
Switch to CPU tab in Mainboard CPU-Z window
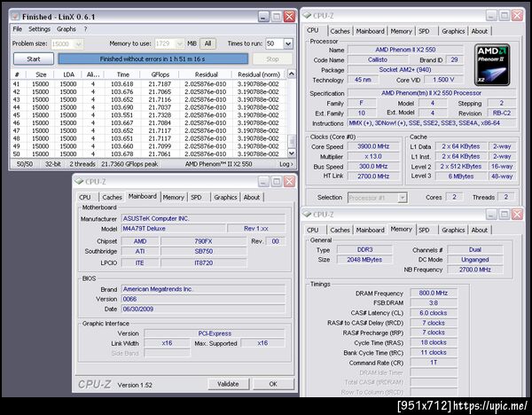click(x=85, y=197)
